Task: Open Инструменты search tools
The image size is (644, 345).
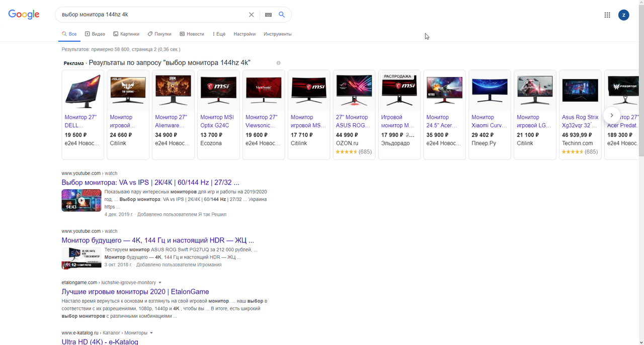Action: (278, 34)
